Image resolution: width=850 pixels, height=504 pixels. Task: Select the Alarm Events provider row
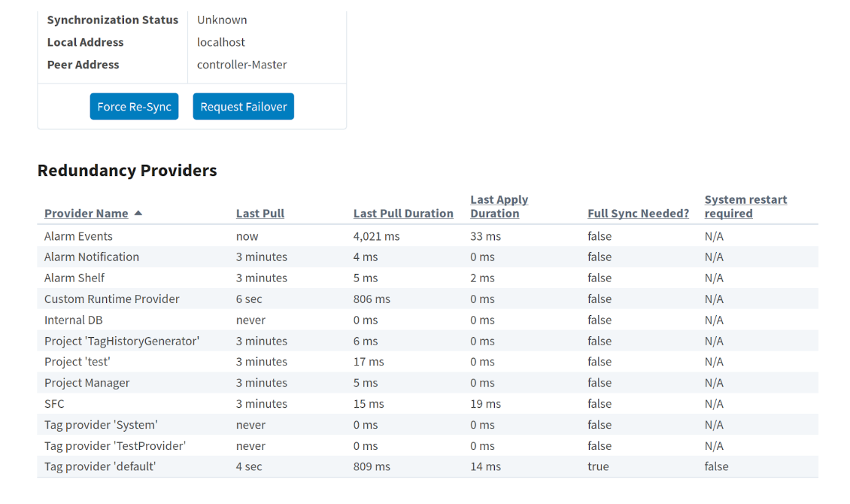coord(78,235)
